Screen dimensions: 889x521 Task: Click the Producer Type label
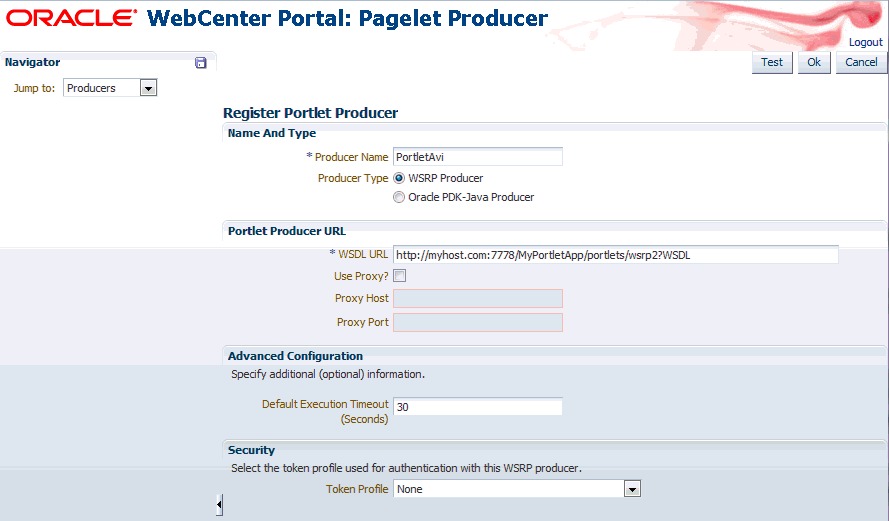[x=353, y=178]
